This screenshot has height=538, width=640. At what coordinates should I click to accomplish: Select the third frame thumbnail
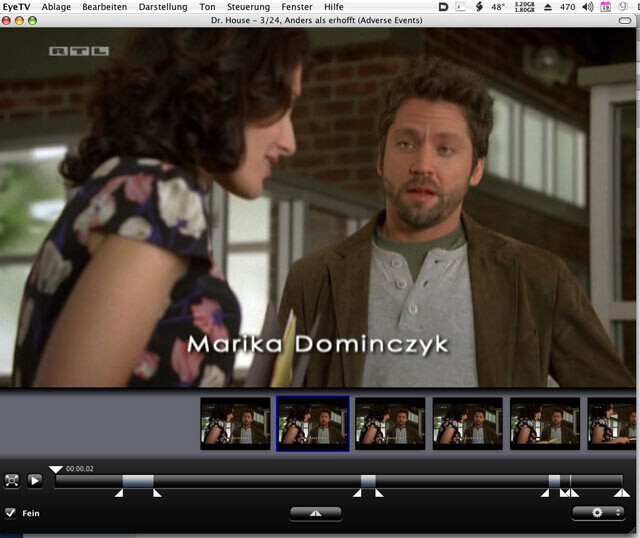pos(390,424)
